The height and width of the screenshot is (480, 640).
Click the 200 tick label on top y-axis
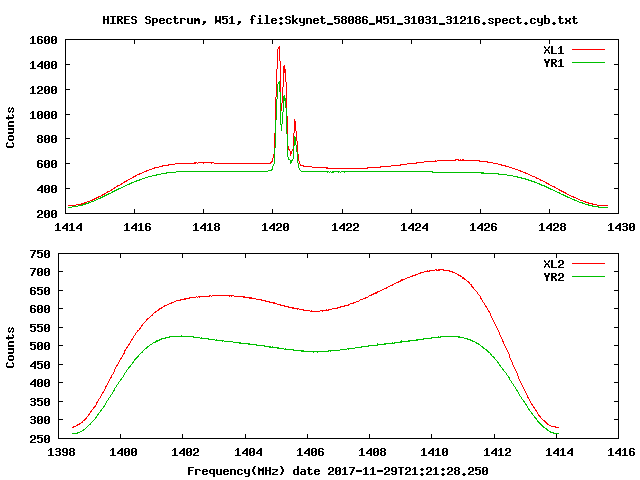[x=47, y=214]
